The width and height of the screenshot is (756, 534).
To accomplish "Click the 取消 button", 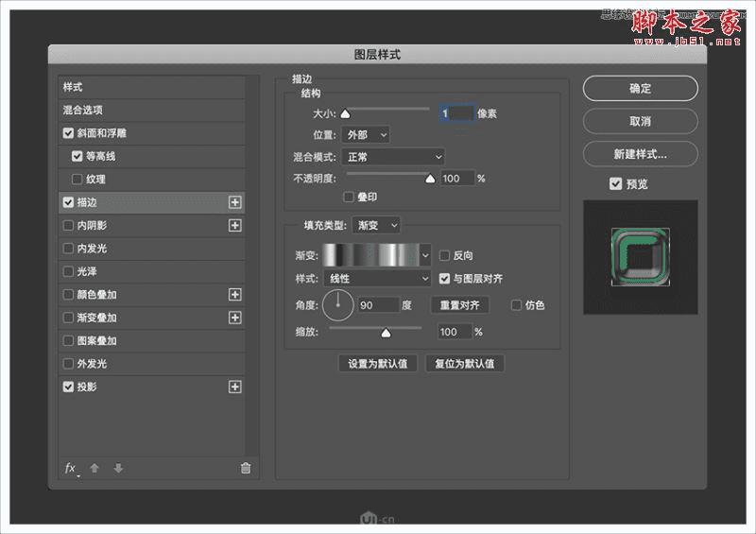I will (641, 122).
